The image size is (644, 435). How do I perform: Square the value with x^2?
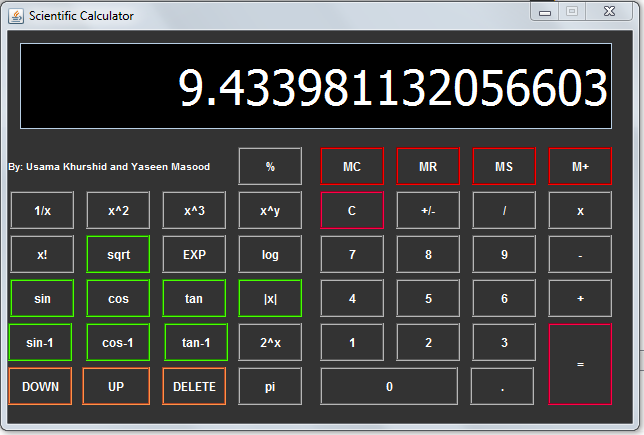pyautogui.click(x=118, y=210)
